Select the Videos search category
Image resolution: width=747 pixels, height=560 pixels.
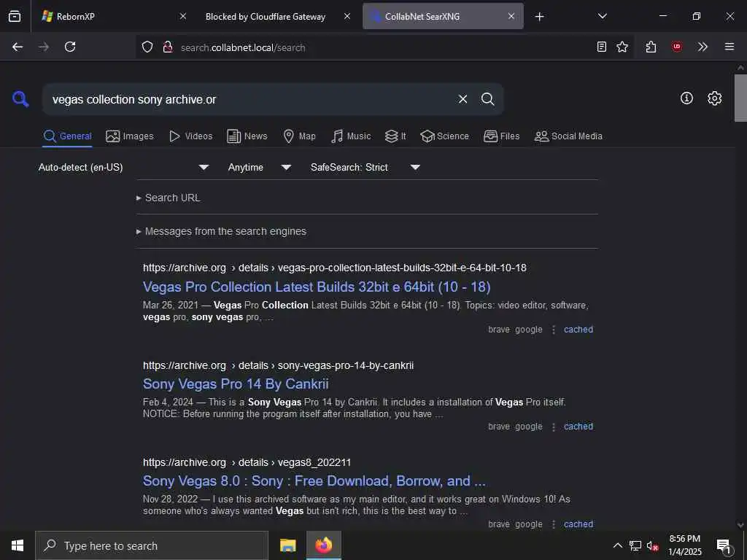[190, 136]
